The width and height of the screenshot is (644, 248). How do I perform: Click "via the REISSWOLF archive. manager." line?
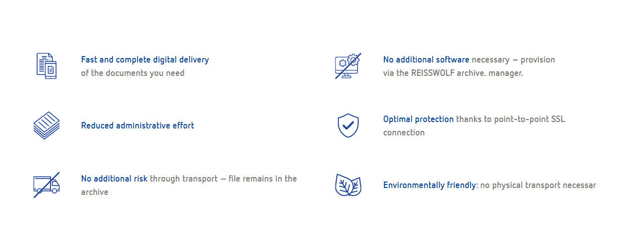coord(453,73)
